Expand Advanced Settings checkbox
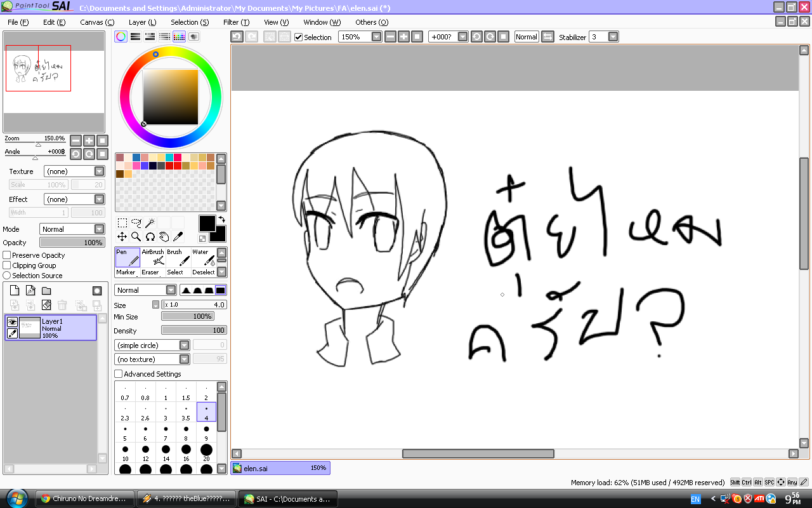812x508 pixels. (119, 374)
